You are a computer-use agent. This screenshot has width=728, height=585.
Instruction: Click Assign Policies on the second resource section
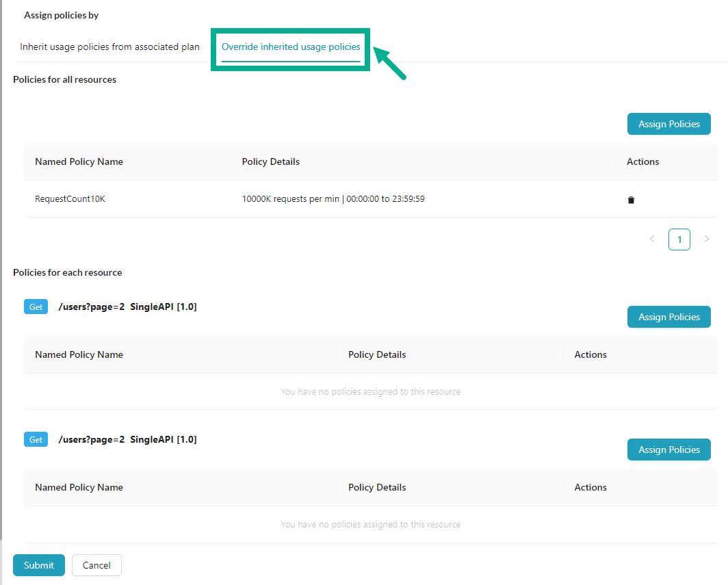(x=668, y=450)
